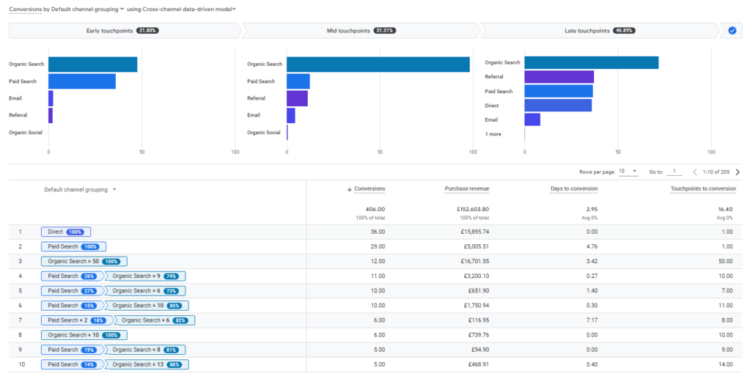
Task: Click the revenue cell £15,895.74
Action: pos(474,232)
